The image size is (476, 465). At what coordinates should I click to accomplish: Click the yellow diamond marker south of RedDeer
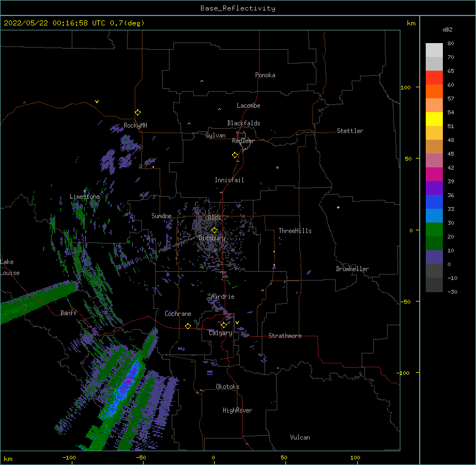point(235,155)
